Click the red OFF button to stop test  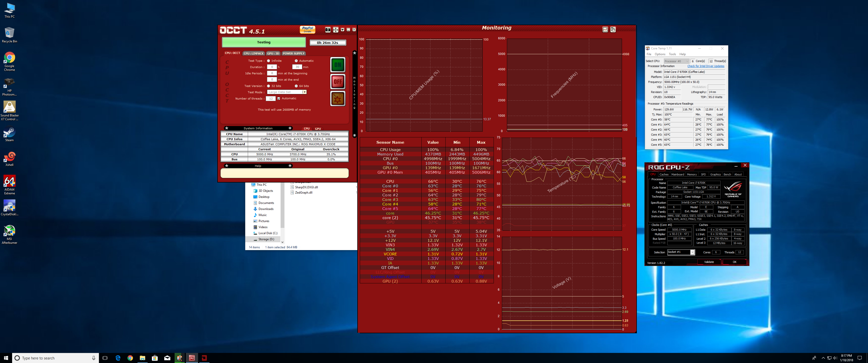coord(338,81)
